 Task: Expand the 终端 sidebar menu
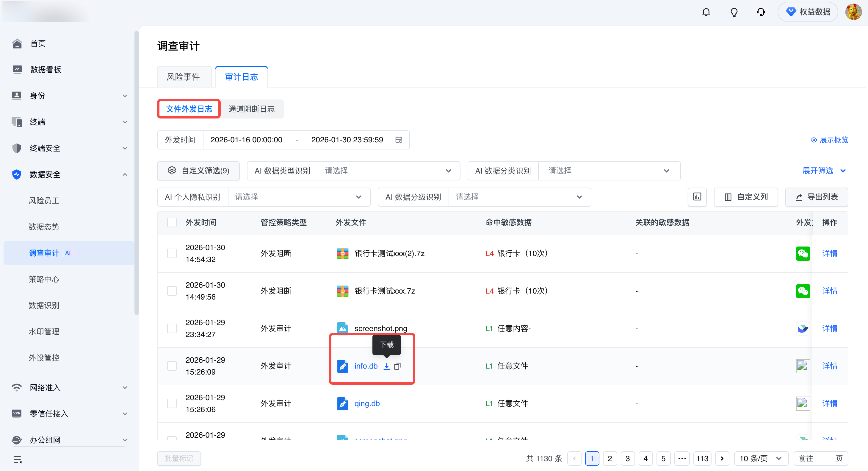click(69, 122)
